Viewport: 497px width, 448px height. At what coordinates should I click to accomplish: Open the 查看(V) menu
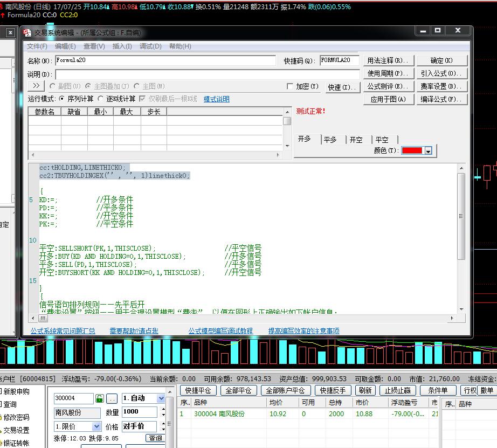pos(94,46)
